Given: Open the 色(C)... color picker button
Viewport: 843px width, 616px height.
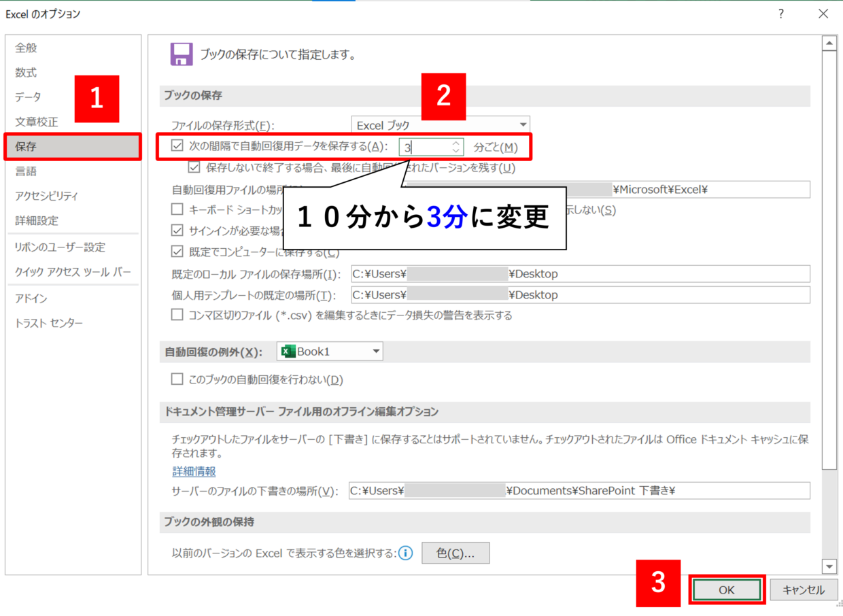Looking at the screenshot, I should point(455,553).
